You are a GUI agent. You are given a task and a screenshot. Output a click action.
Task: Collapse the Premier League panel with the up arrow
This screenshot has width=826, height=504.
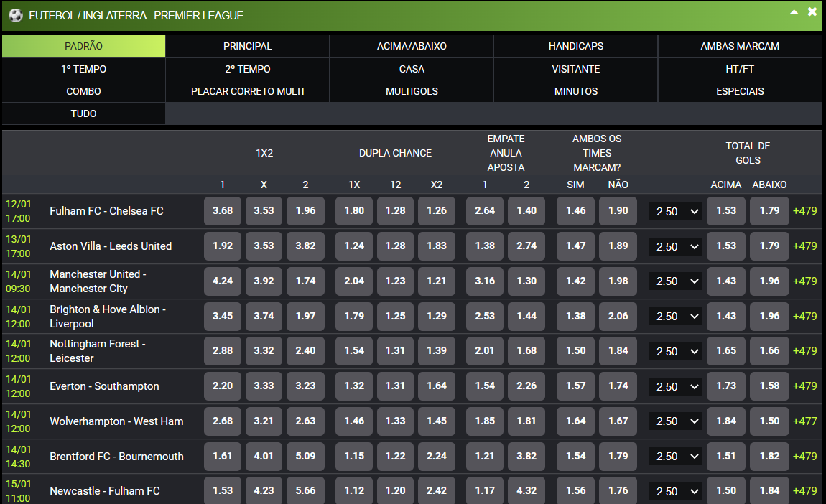tap(794, 12)
